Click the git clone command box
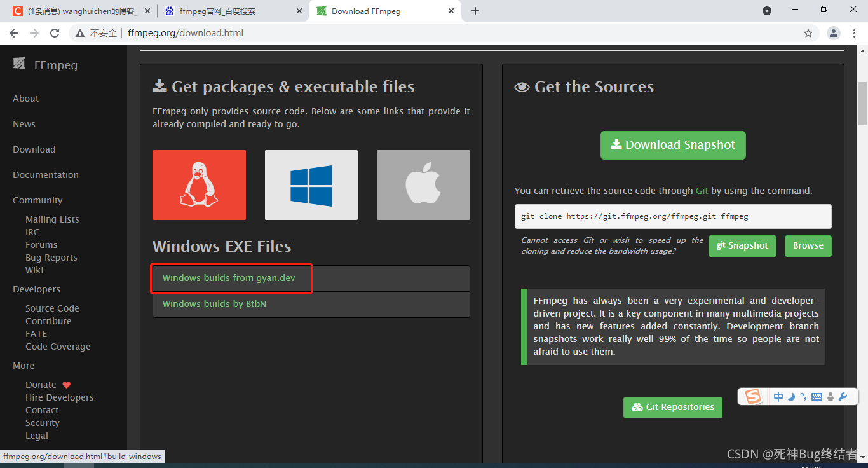 click(673, 216)
